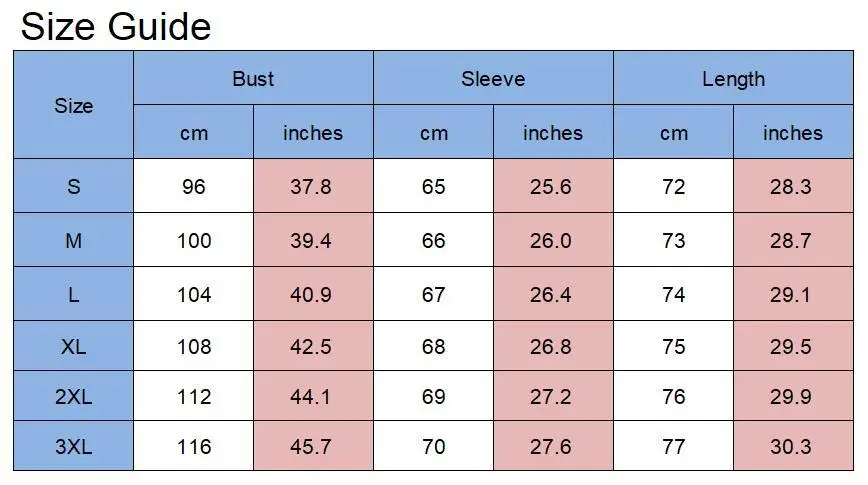The width and height of the screenshot is (868, 485).
Task: Select the S size row label
Action: [x=73, y=187]
